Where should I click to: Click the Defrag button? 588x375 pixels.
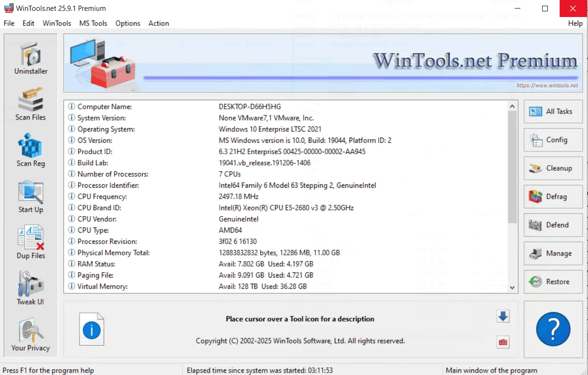[553, 197]
